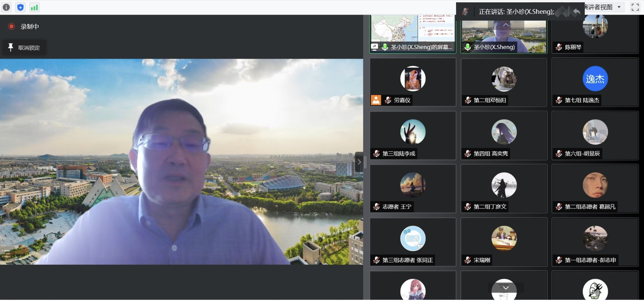Toggle the muted mic in floating speaker bar
644x301 pixels.
465,12
